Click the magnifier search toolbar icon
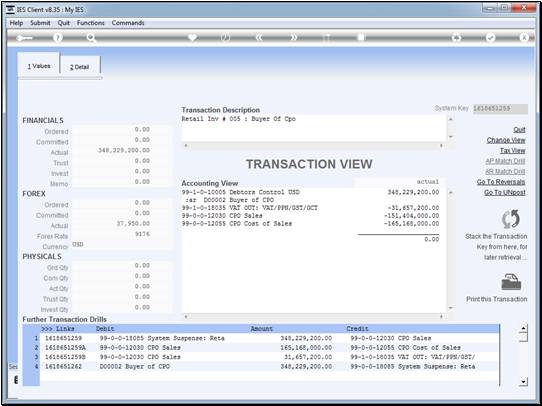Screen dimensions: 542x406 click(91, 38)
